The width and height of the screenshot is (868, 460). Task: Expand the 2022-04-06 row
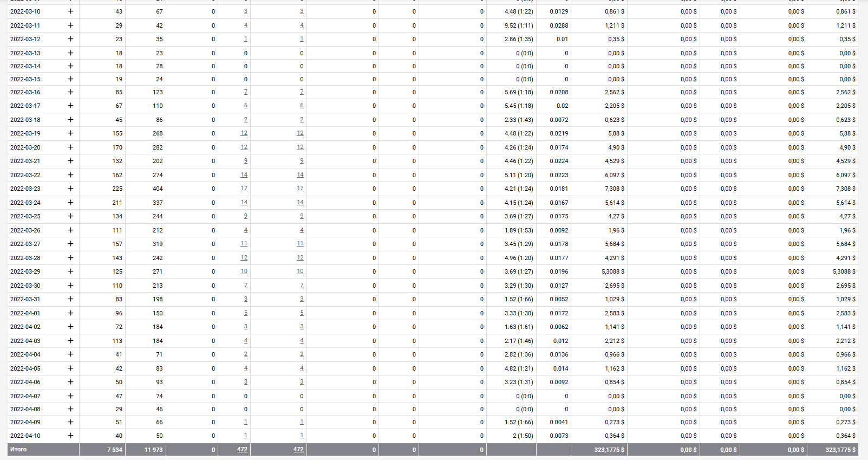[x=70, y=382]
